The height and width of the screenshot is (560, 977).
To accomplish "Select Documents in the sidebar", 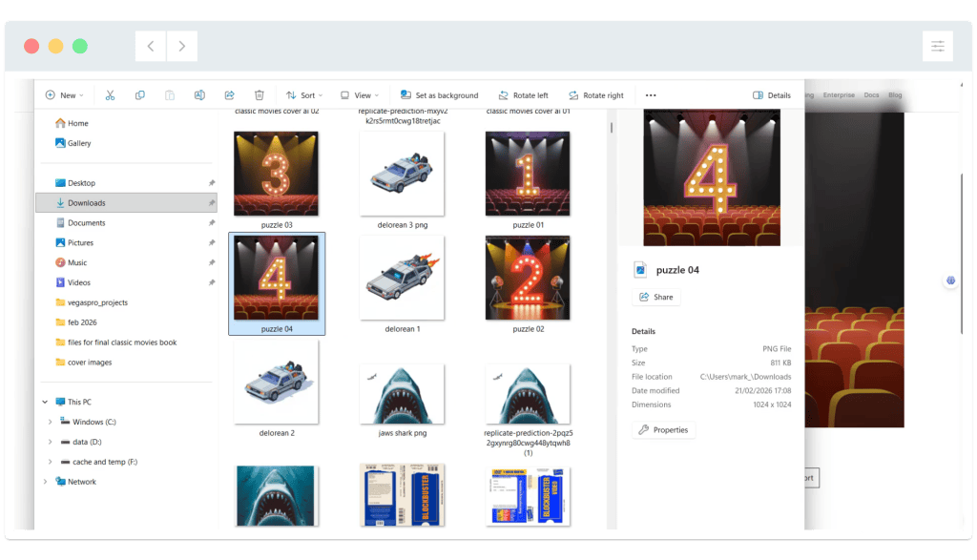I will coord(80,223).
